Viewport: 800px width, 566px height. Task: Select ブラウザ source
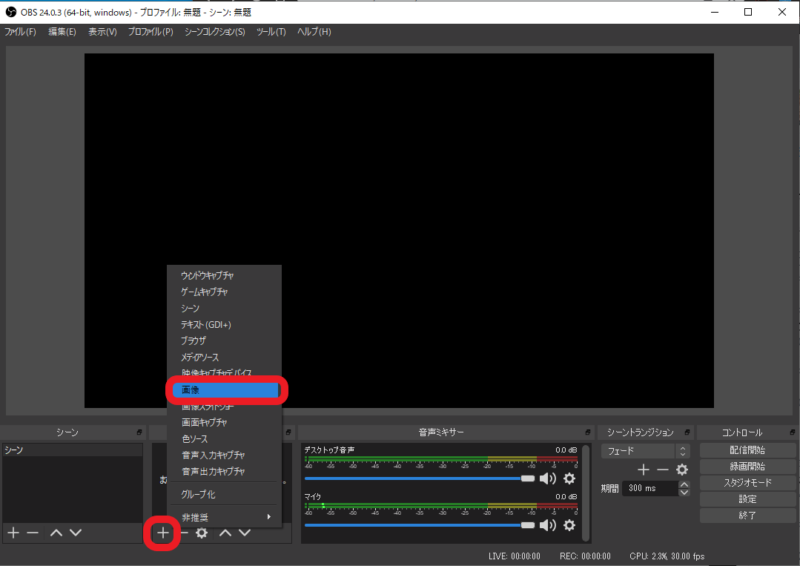coord(225,340)
